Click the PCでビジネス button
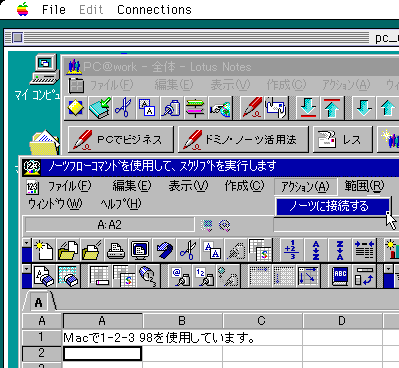The image size is (399, 368). click(x=121, y=139)
